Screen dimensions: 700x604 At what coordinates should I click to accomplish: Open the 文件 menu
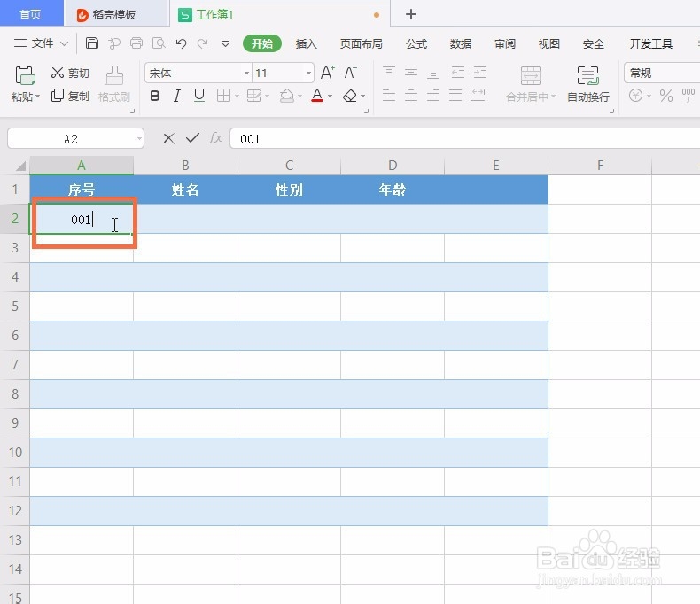[41, 43]
